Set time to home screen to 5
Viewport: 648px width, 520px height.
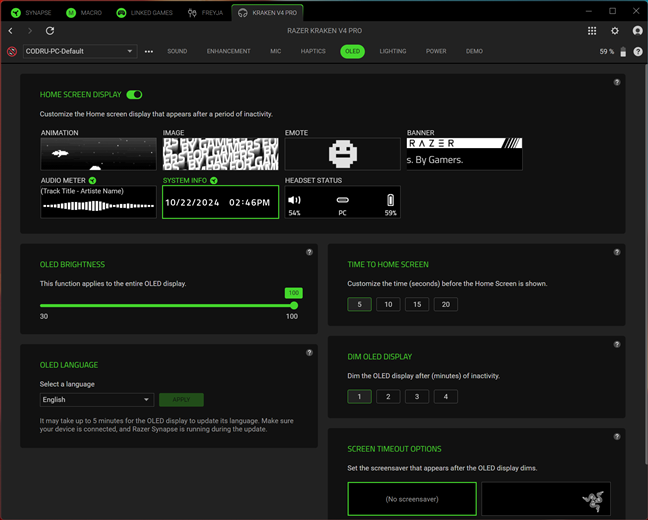pyautogui.click(x=360, y=304)
